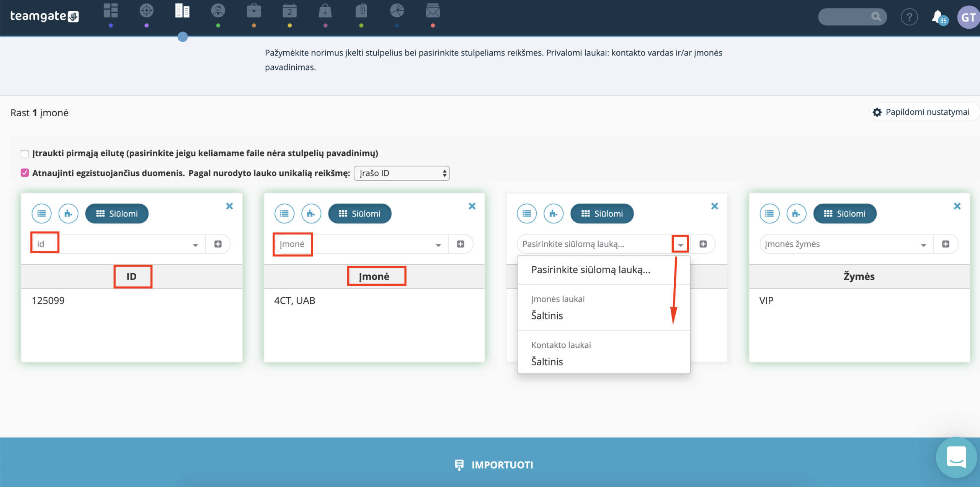Open notifications bell with 35 badge

coord(940,17)
